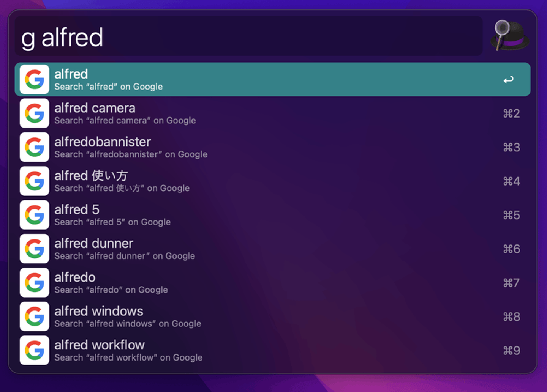Image resolution: width=547 pixels, height=392 pixels.
Task: Click the Google icon beside 'alfred 5'
Action: 35,215
